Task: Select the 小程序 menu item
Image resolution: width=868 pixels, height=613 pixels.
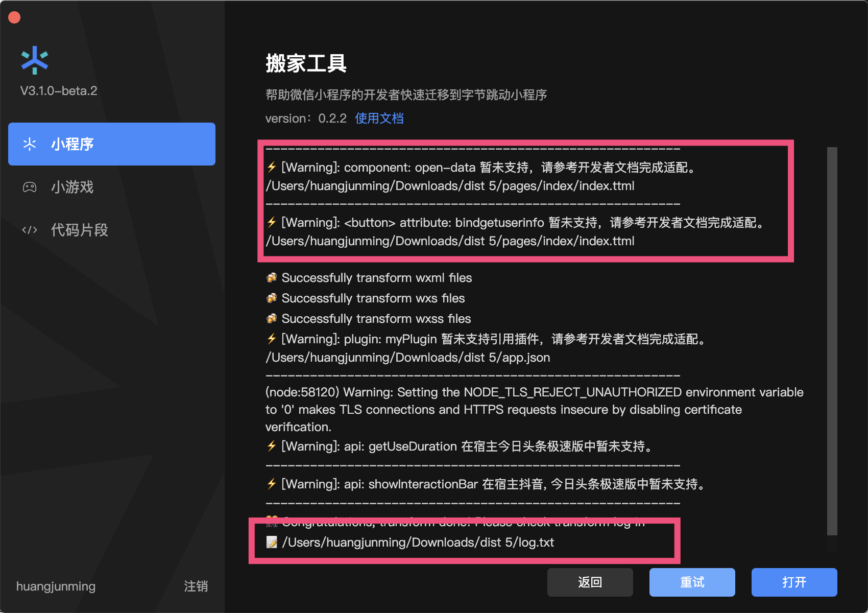Action: coord(112,144)
